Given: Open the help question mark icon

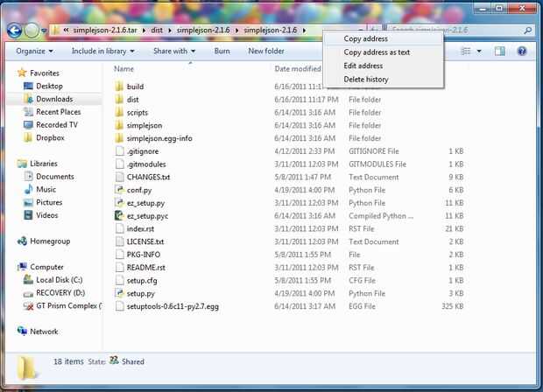Looking at the screenshot, I should click(x=522, y=52).
